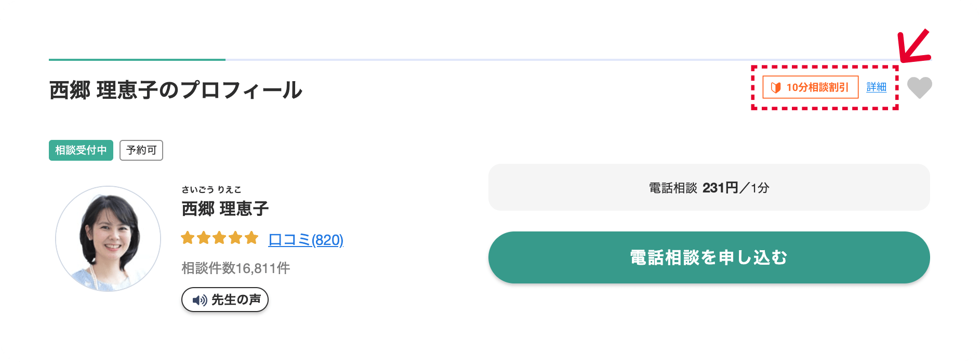This screenshot has width=980, height=362.
Task: Click the さいごう りえこ furigana text
Action: 211,190
